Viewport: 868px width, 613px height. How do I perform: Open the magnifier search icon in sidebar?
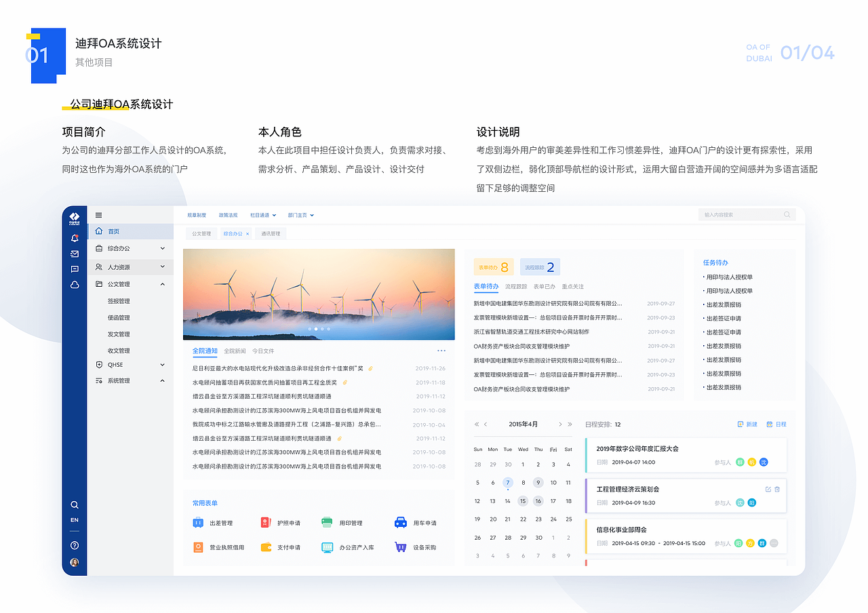(x=75, y=505)
